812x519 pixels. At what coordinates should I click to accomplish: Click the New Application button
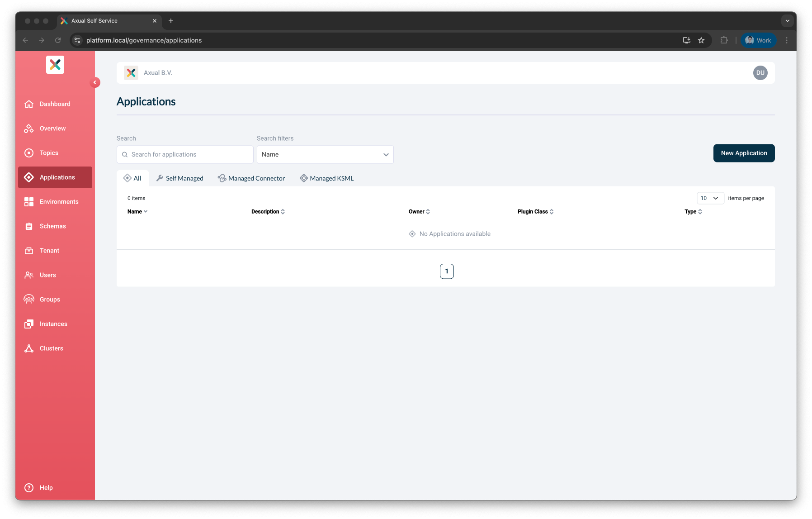[744, 153]
